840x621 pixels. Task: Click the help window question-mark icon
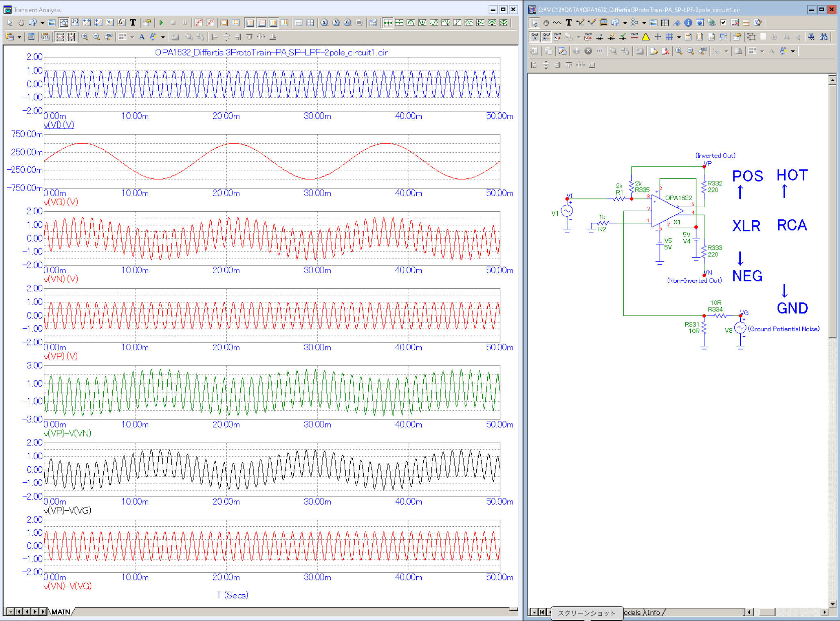click(700, 23)
